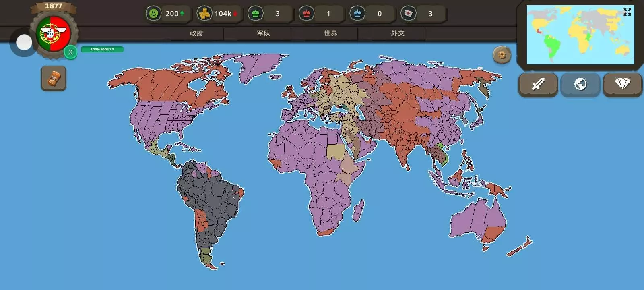Viewport: 644px width, 290px height.
Task: Open the 政府 government tab
Action: [x=196, y=33]
